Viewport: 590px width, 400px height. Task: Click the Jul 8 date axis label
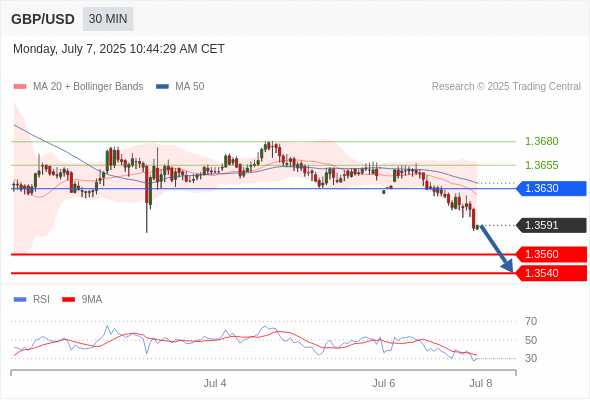click(481, 383)
